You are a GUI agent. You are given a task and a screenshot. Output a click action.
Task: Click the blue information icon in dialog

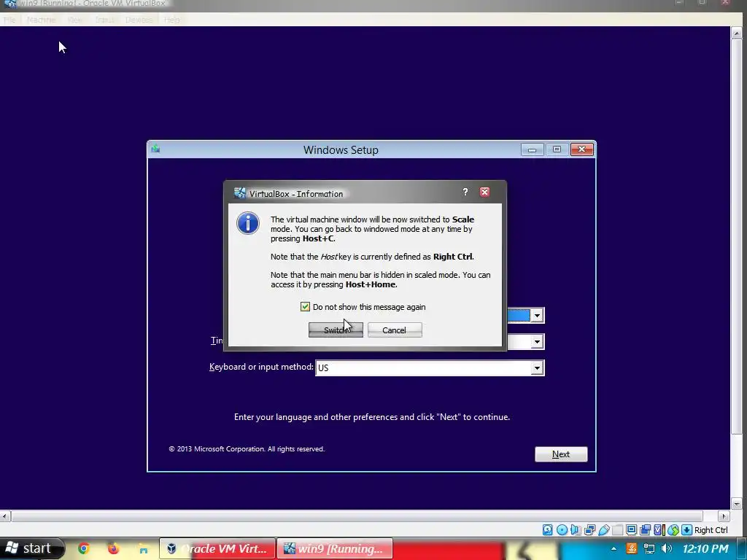click(248, 223)
